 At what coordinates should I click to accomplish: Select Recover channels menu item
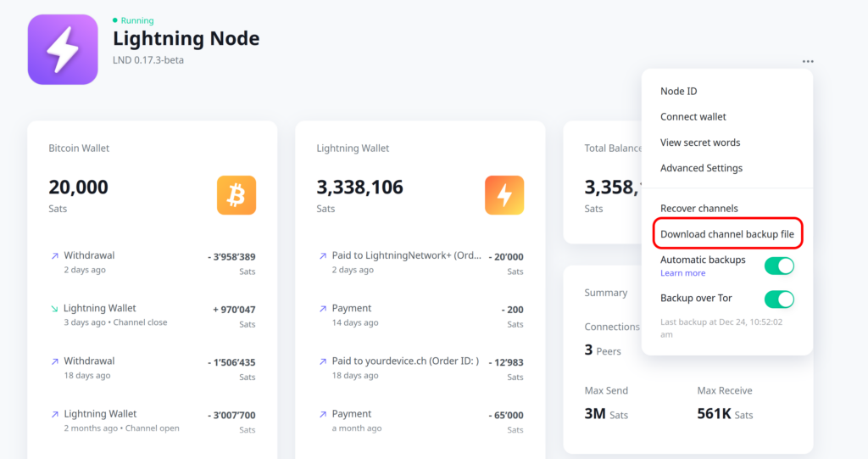tap(699, 209)
